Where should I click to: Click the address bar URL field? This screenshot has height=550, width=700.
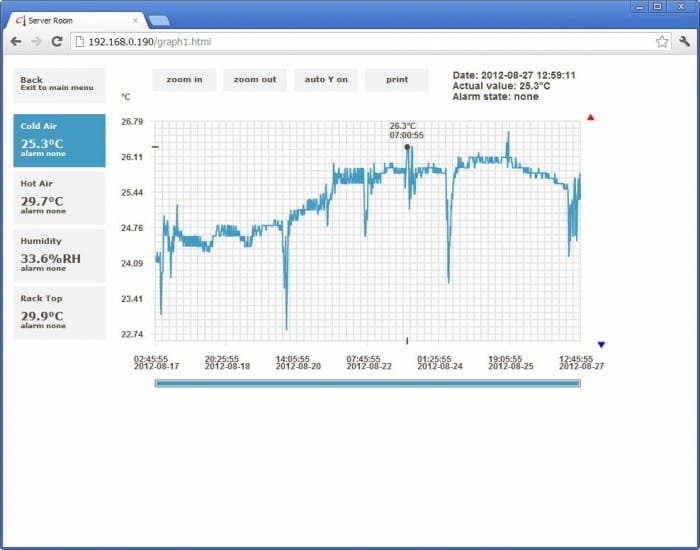360,42
